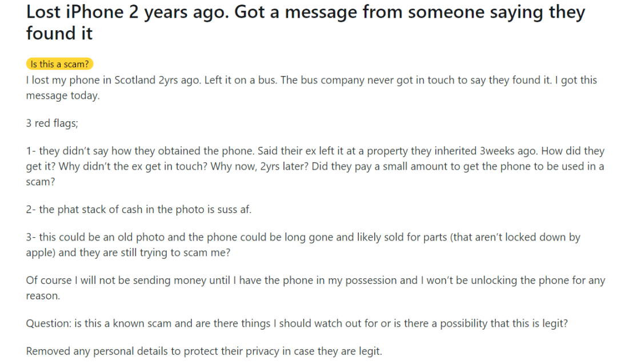Click the lone word "scam?" ending point one
617x364 pixels.
tap(41, 182)
